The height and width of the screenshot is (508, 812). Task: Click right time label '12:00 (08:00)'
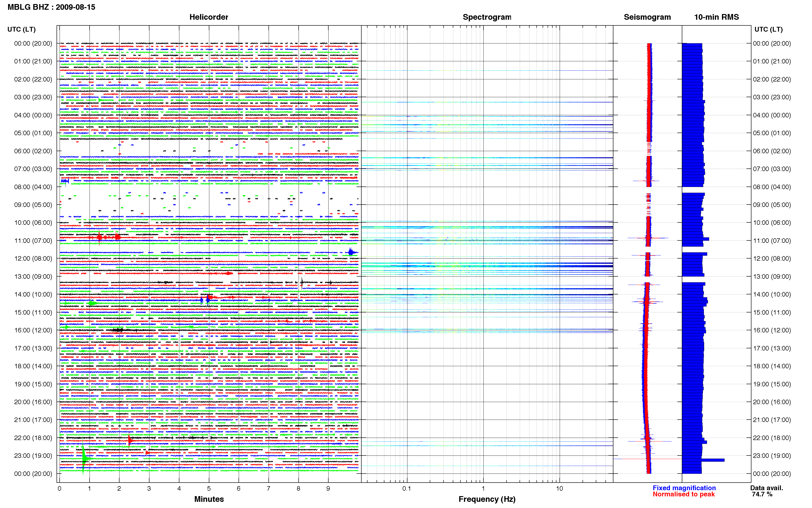coord(772,258)
